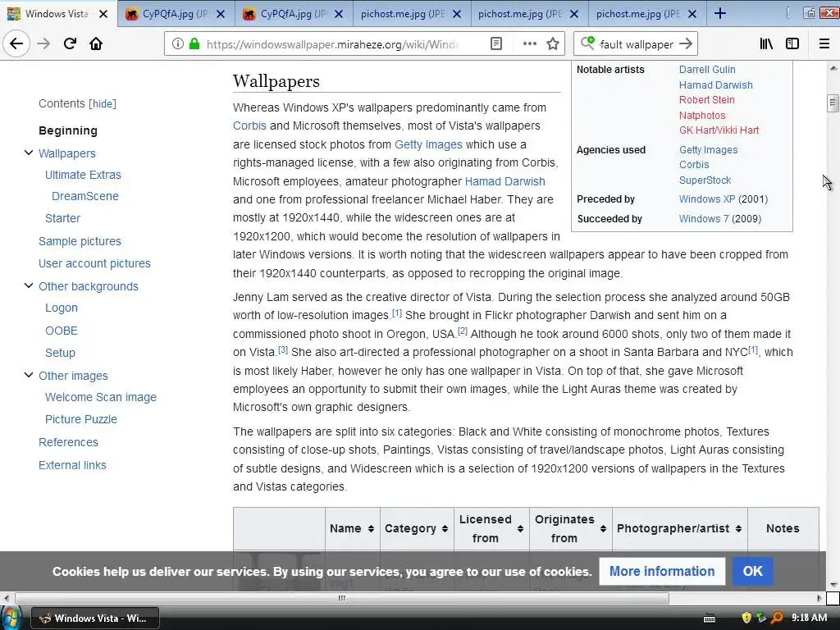This screenshot has width=840, height=630.
Task: Click the search engine magnifier icon
Action: pos(587,43)
